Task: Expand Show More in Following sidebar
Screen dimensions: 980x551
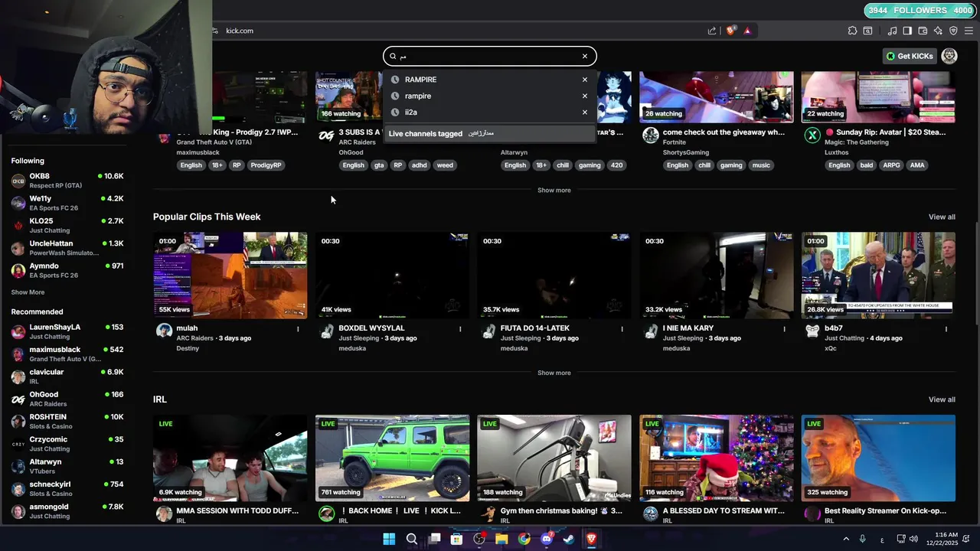Action: [x=28, y=292]
